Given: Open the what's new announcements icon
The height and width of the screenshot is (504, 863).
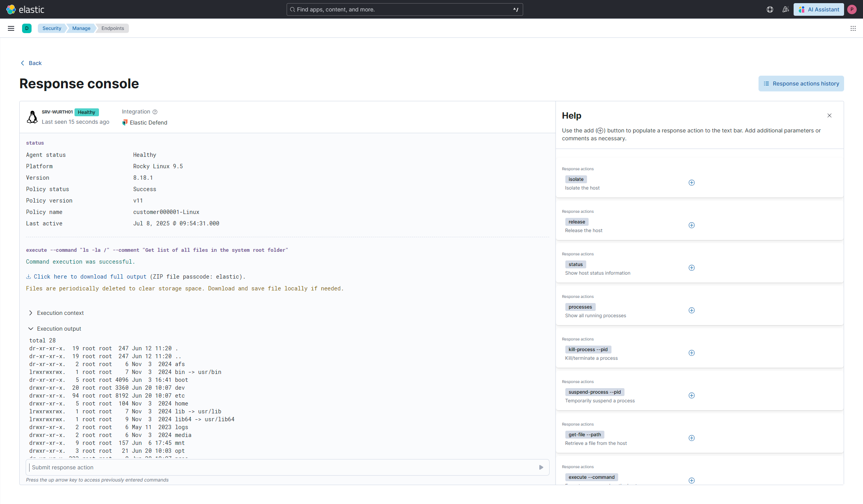Looking at the screenshot, I should pyautogui.click(x=785, y=9).
